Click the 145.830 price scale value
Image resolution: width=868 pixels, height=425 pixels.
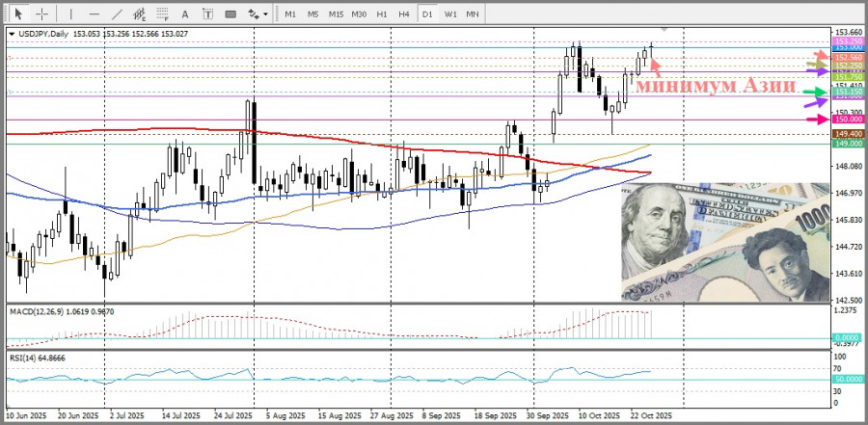pos(849,220)
